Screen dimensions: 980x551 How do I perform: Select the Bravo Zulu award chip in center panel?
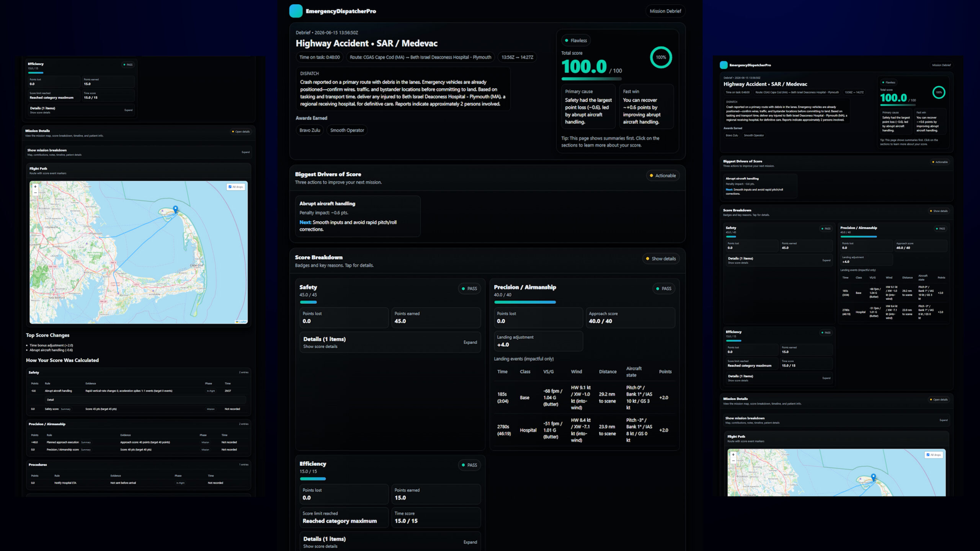[x=310, y=130]
